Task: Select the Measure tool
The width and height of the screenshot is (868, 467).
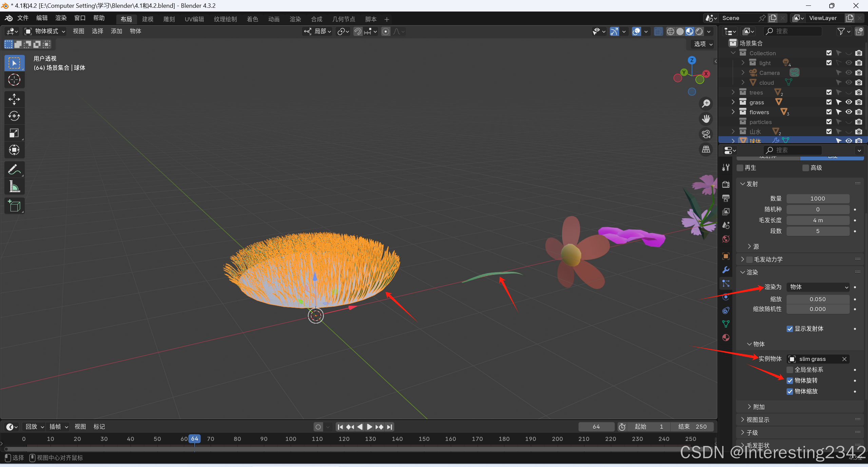Action: tap(14, 186)
